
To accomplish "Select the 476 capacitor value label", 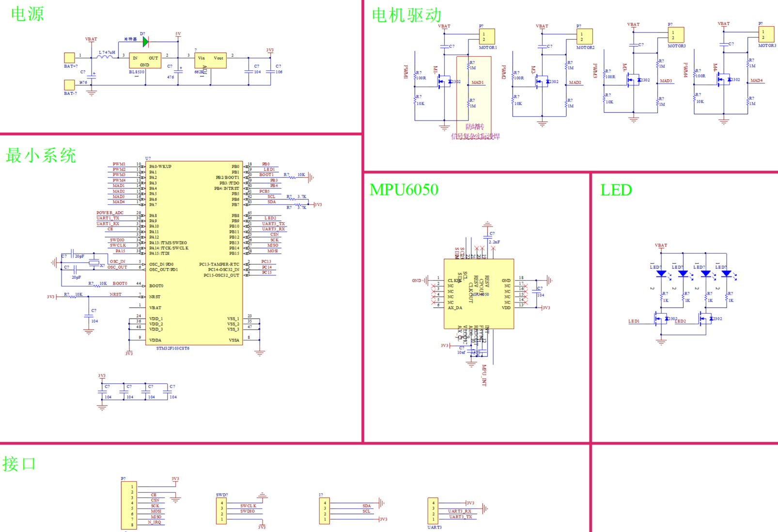I will [171, 77].
